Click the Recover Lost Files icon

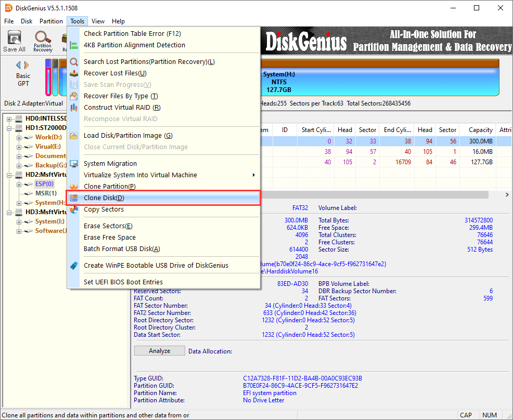coord(74,73)
